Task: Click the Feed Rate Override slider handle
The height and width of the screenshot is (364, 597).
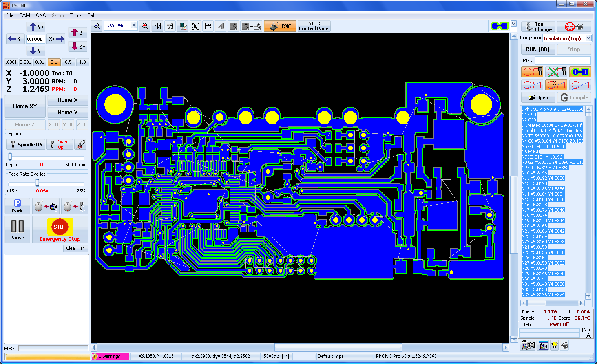Action: (37, 183)
